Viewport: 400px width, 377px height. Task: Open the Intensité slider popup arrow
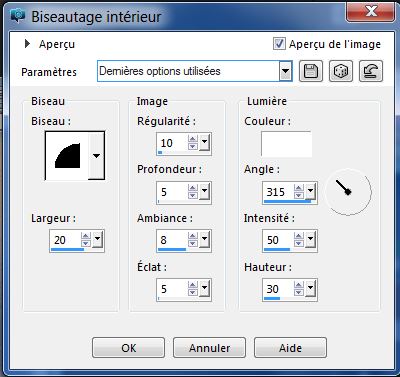310,239
